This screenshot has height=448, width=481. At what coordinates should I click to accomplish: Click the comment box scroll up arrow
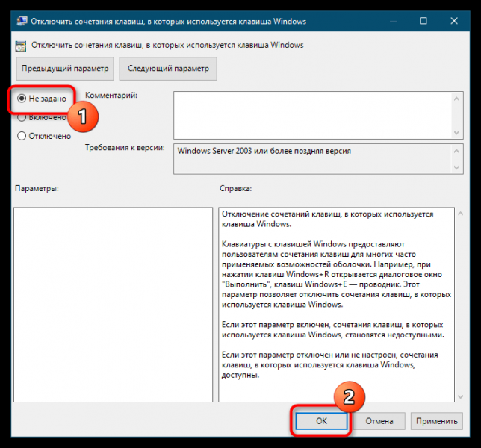(456, 99)
